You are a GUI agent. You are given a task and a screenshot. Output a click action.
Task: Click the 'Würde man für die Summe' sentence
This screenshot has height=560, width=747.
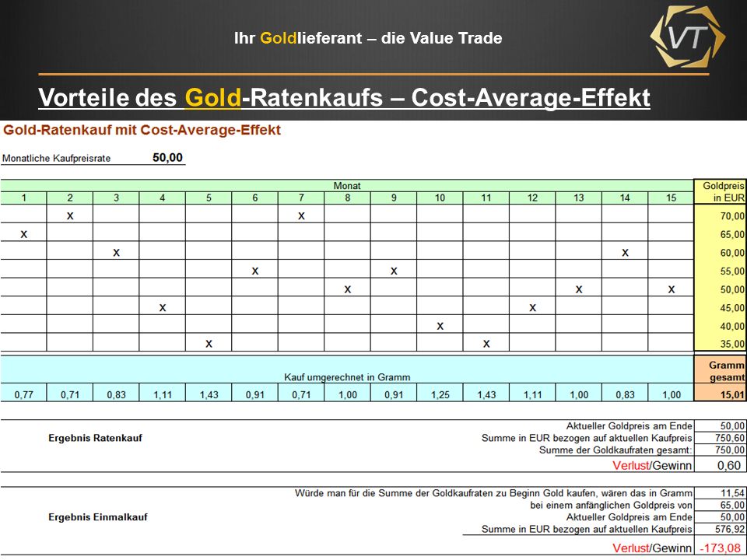point(493,493)
